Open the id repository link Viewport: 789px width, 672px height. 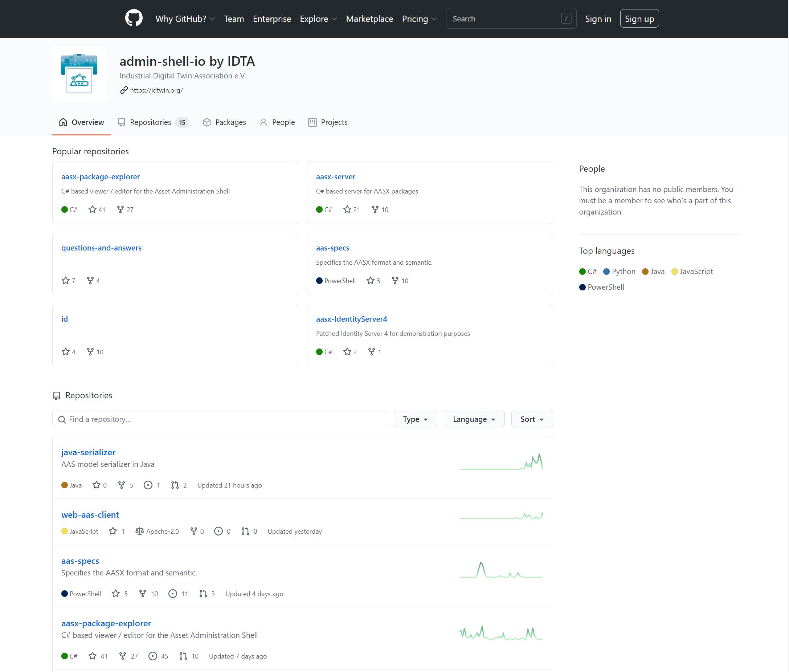(65, 319)
